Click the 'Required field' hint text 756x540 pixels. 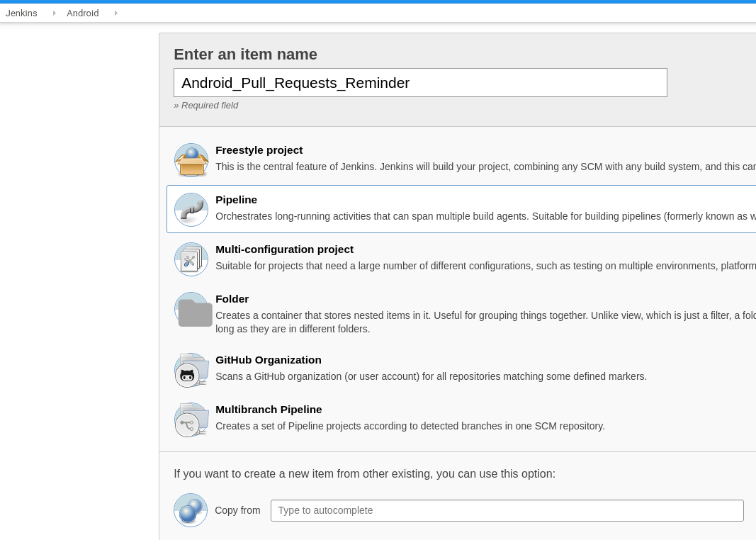[206, 106]
